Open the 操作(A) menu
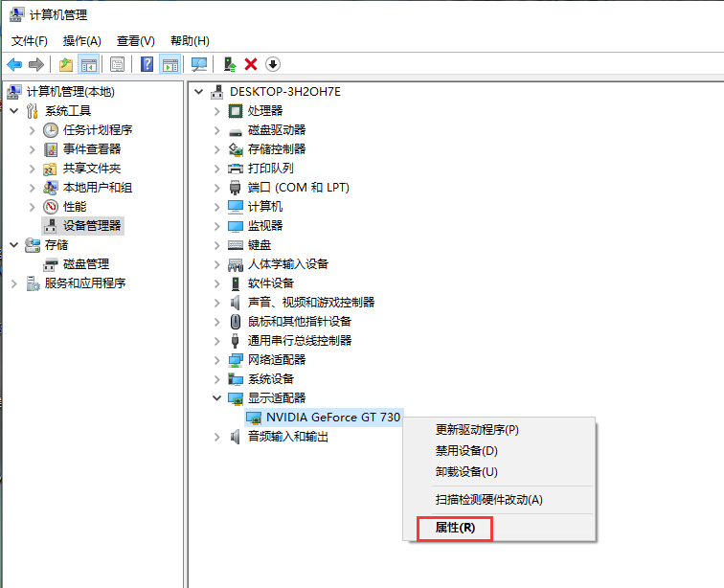 point(81,40)
